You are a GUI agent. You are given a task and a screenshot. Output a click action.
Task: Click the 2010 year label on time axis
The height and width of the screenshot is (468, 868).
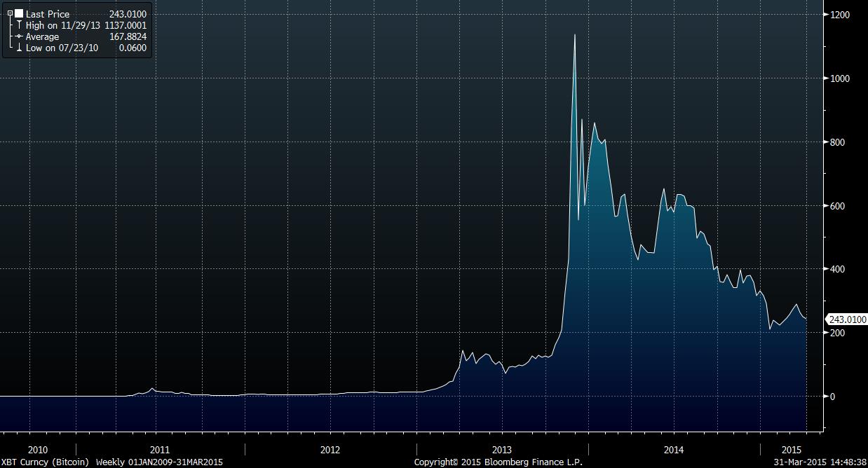pos(38,450)
